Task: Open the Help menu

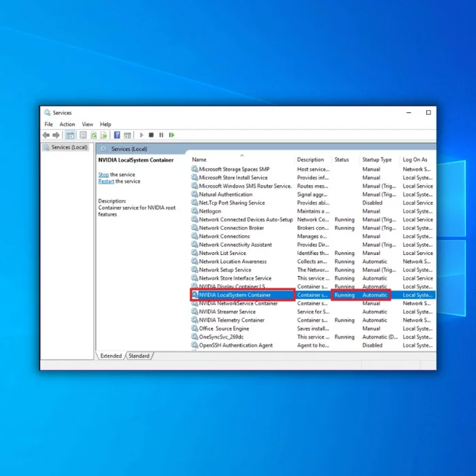Action: (x=105, y=124)
